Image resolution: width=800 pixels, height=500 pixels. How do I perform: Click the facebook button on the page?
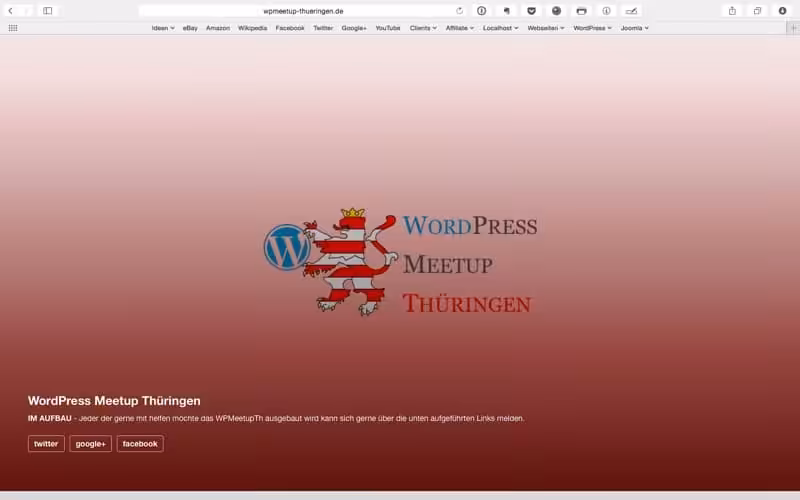[x=140, y=444]
